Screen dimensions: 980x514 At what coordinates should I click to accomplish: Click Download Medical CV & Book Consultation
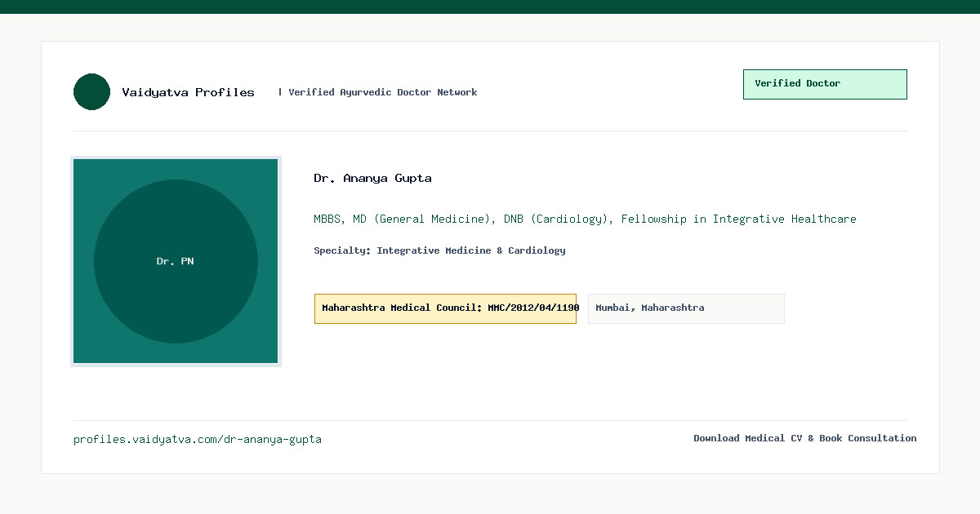[x=805, y=438]
